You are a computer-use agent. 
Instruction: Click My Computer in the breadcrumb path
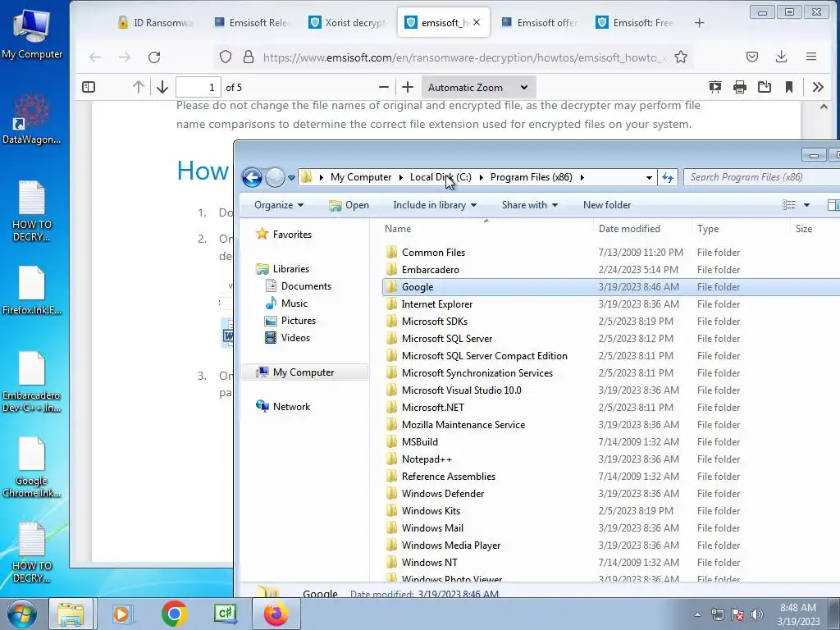361,177
